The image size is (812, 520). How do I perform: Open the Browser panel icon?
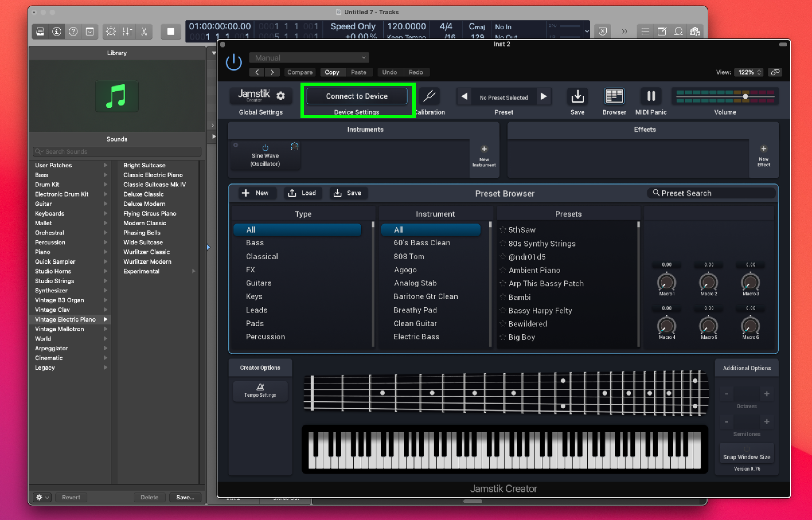(x=614, y=97)
